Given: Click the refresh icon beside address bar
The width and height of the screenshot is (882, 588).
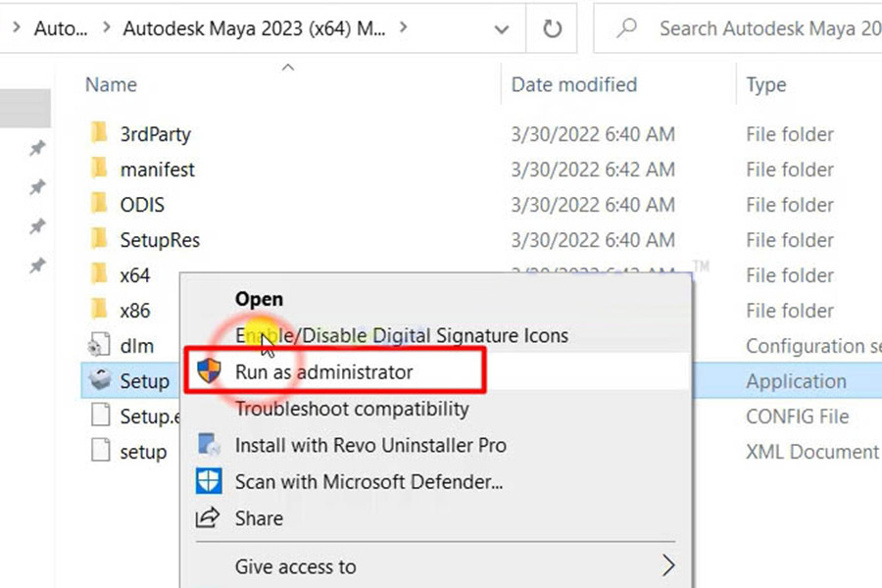Looking at the screenshot, I should [552, 28].
